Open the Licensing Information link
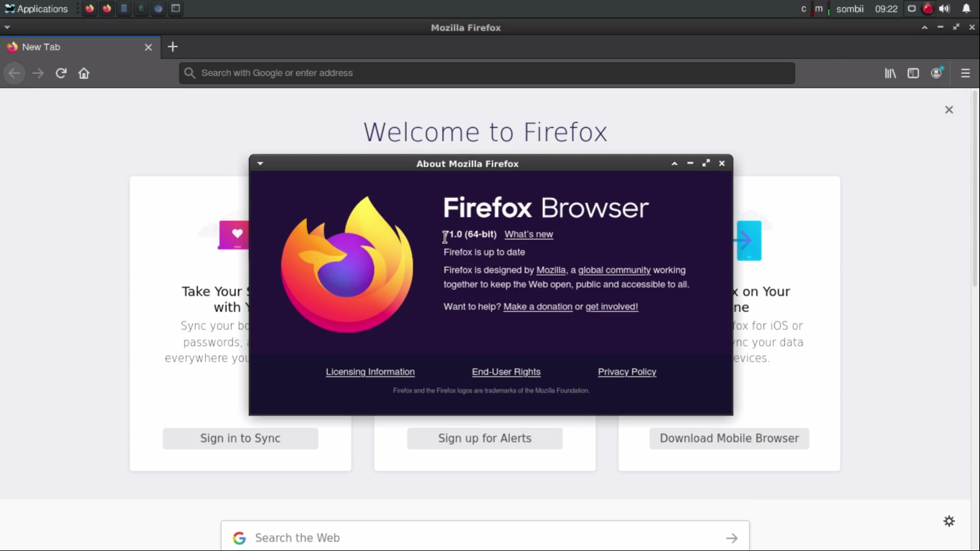Screen dimensions: 980x551 [x=370, y=372]
